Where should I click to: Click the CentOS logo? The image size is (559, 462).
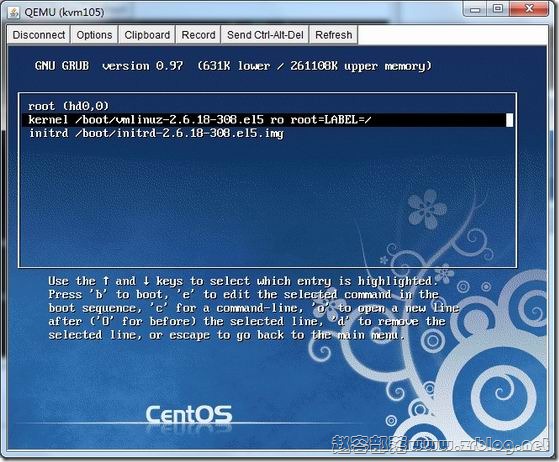[x=189, y=414]
